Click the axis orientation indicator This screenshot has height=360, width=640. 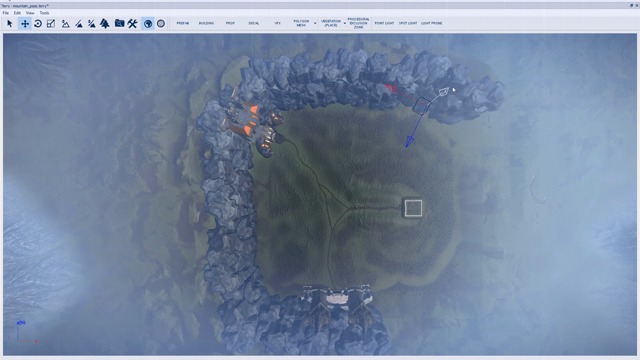(27, 332)
